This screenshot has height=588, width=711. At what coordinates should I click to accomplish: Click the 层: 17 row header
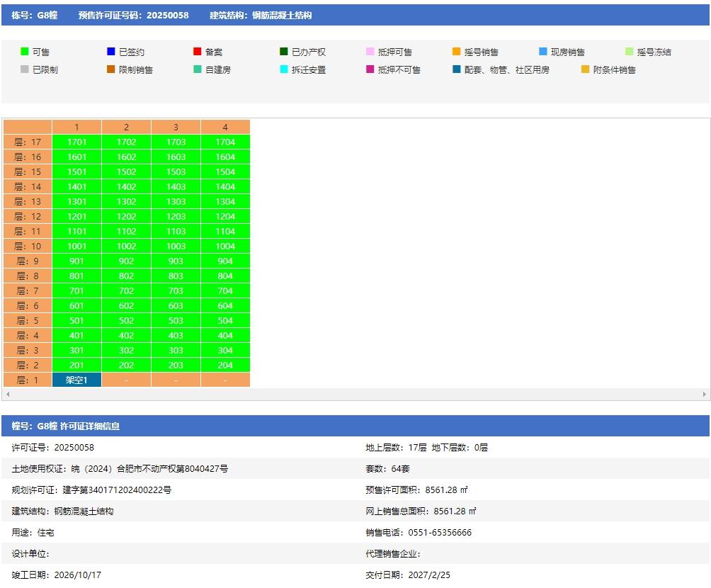point(28,142)
